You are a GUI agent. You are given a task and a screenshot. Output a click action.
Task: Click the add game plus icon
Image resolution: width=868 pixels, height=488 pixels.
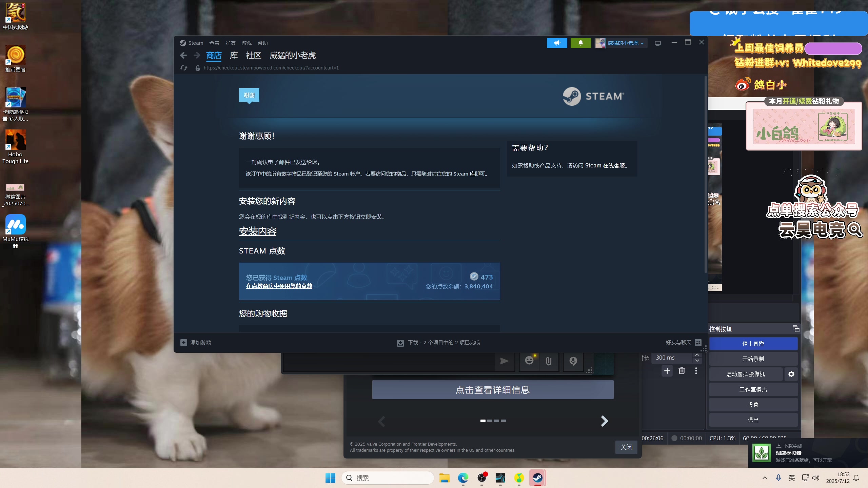183,343
